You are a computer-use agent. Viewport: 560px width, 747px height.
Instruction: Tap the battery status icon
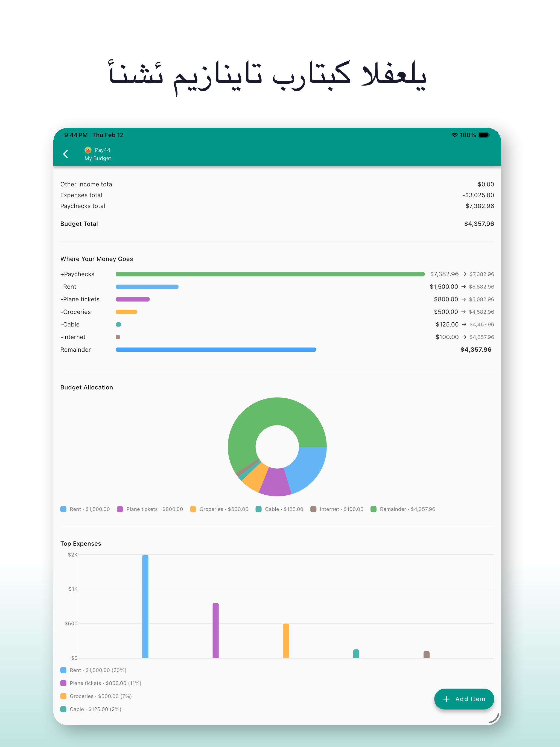click(484, 135)
